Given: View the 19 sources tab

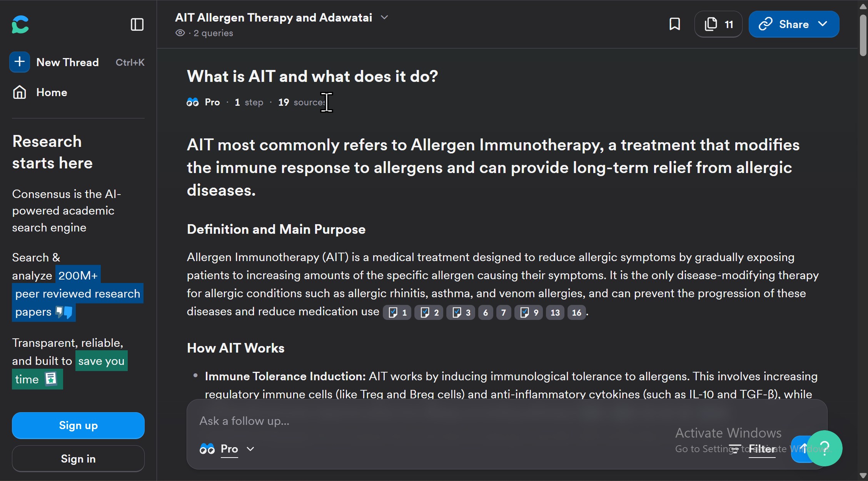Looking at the screenshot, I should [302, 102].
